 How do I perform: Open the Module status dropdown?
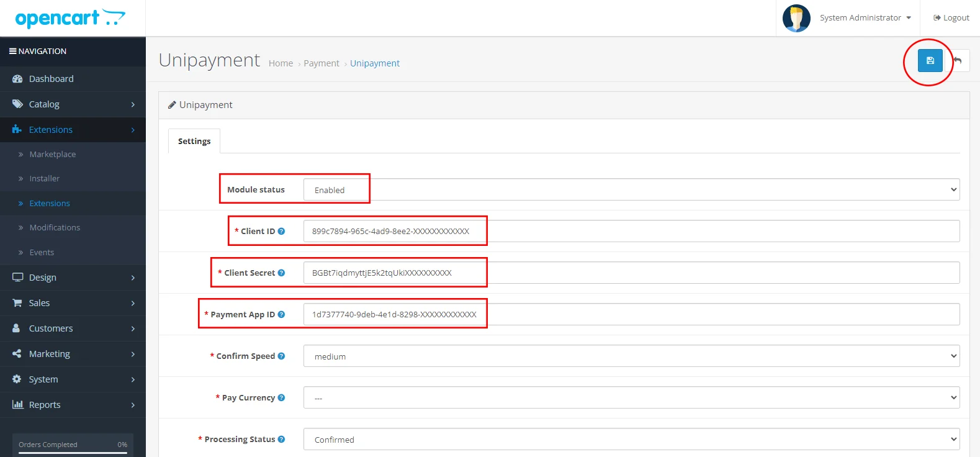pyautogui.click(x=631, y=189)
